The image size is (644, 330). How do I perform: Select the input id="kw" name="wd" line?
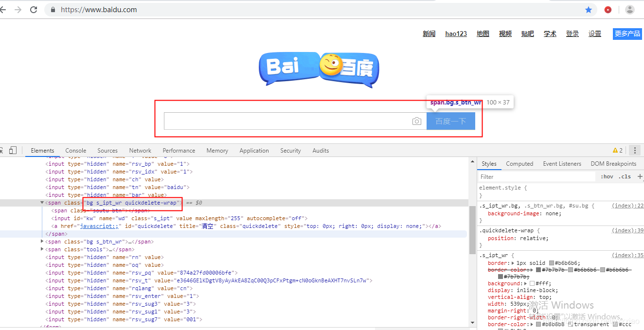[180, 218]
